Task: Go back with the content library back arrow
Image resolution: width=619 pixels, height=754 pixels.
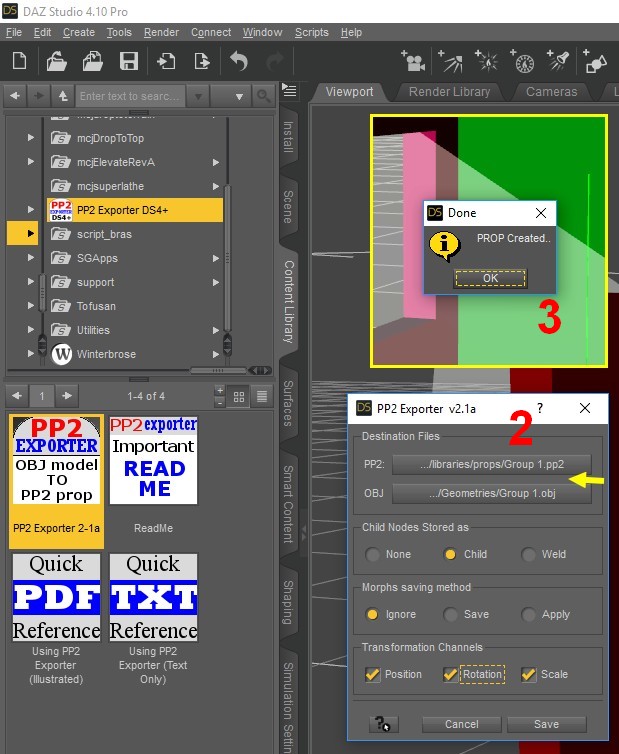Action: click(15, 96)
